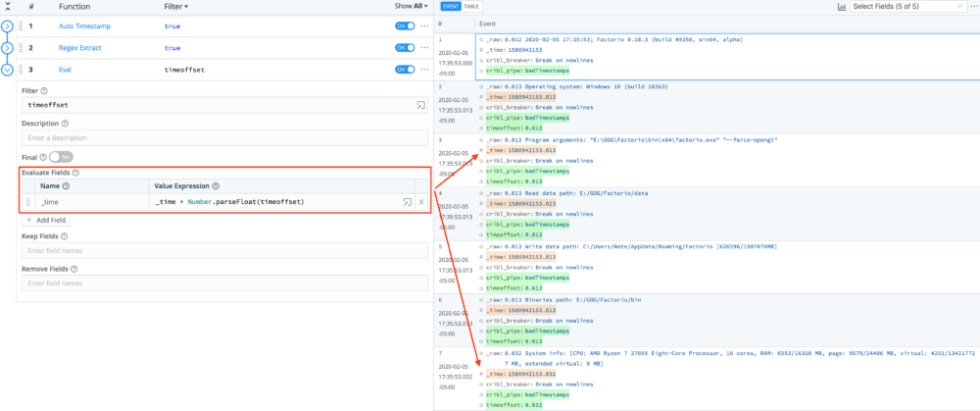Click the bar chart icon beside Select Fields
The width and height of the screenshot is (980, 411).
click(x=841, y=6)
